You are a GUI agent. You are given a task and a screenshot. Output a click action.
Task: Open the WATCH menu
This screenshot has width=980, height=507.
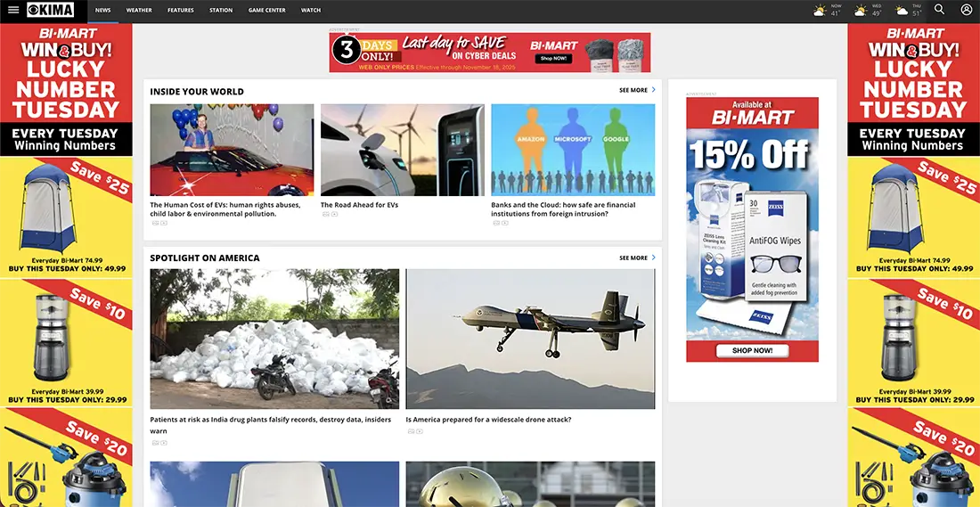click(x=311, y=11)
